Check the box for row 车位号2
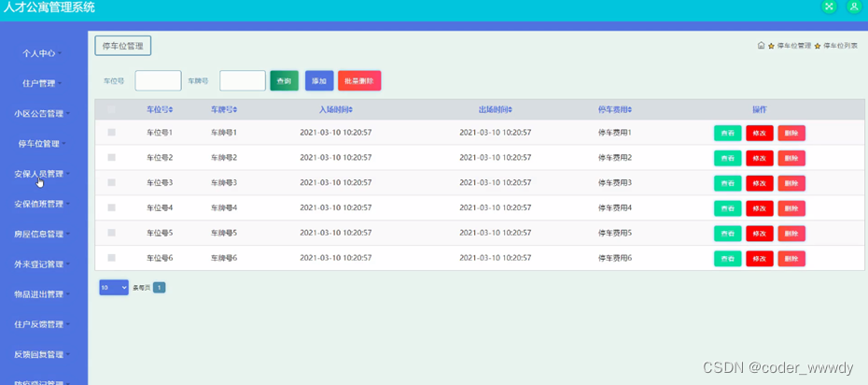Viewport: 868px width, 385px height. [111, 157]
